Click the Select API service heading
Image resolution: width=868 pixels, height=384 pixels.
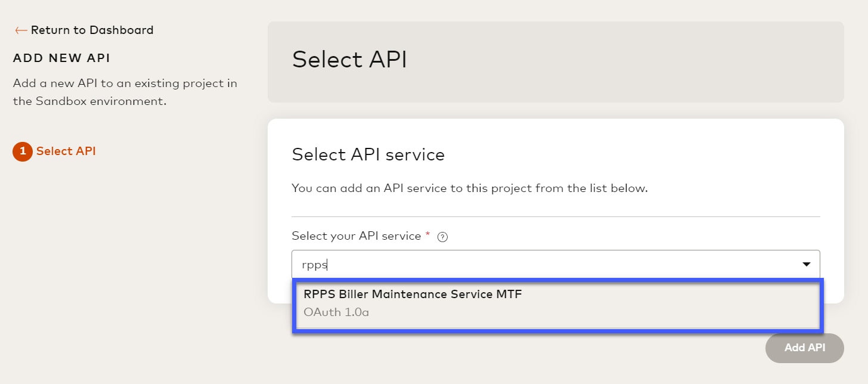368,155
